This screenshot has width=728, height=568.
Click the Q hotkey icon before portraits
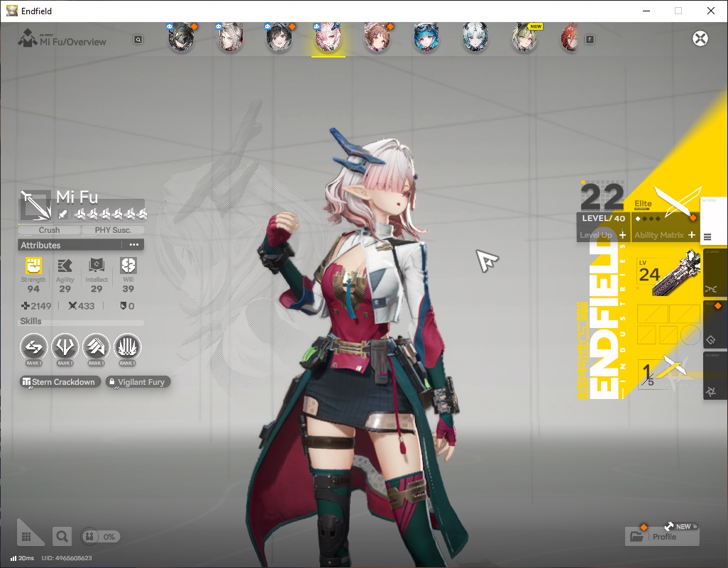pyautogui.click(x=138, y=40)
